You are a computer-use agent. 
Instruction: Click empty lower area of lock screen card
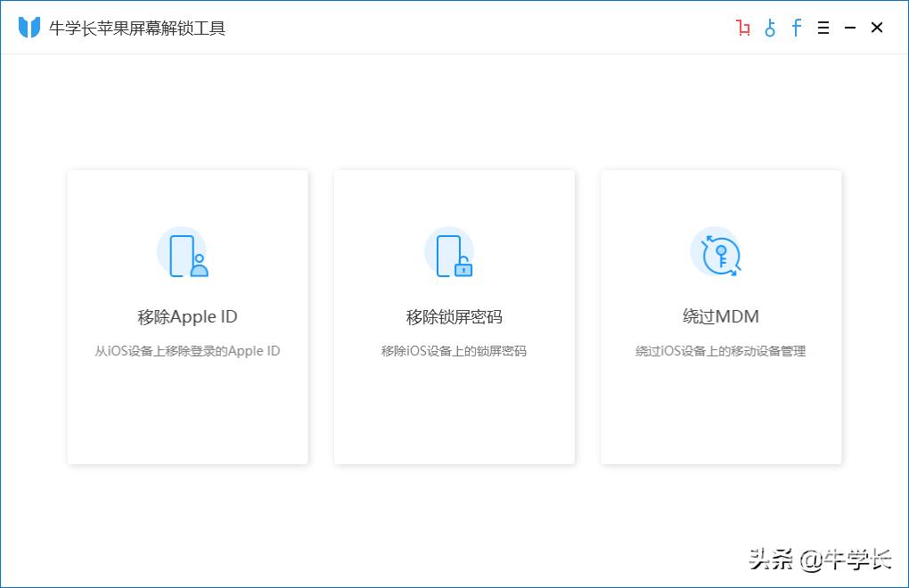[x=454, y=414]
